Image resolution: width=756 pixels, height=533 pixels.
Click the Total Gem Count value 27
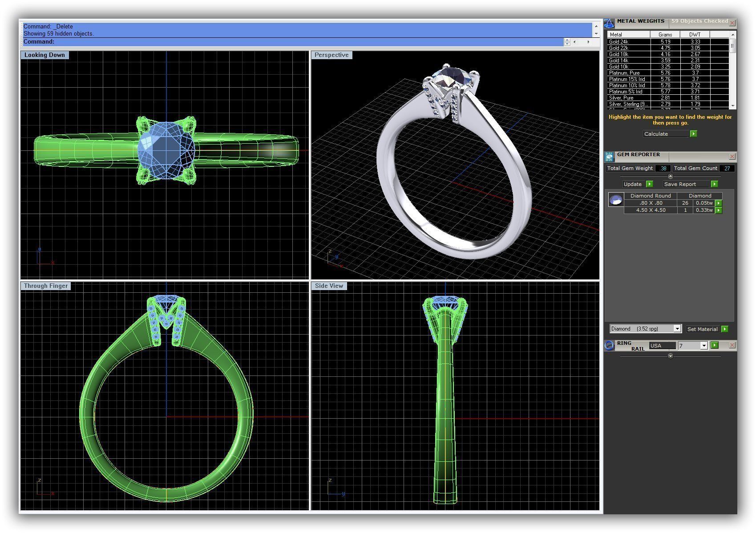tap(727, 168)
